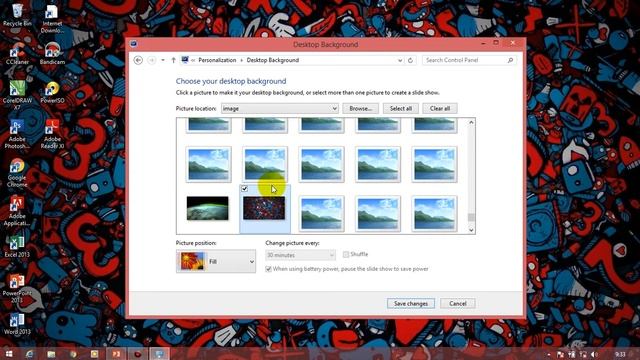Launch the Word 2013 desktop shortcut
640x360 pixels.
click(17, 324)
